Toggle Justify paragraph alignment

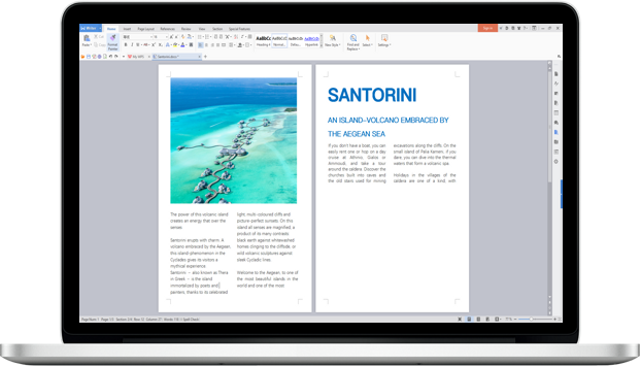coord(218,44)
